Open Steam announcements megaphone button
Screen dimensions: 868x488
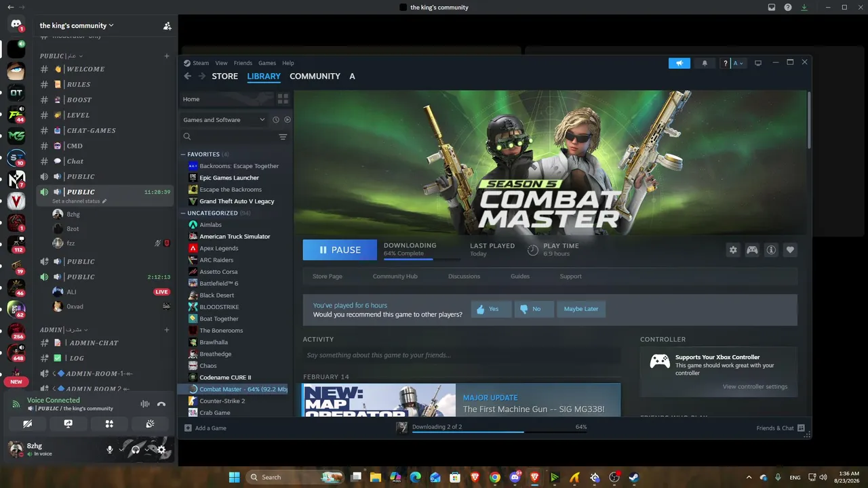point(679,63)
